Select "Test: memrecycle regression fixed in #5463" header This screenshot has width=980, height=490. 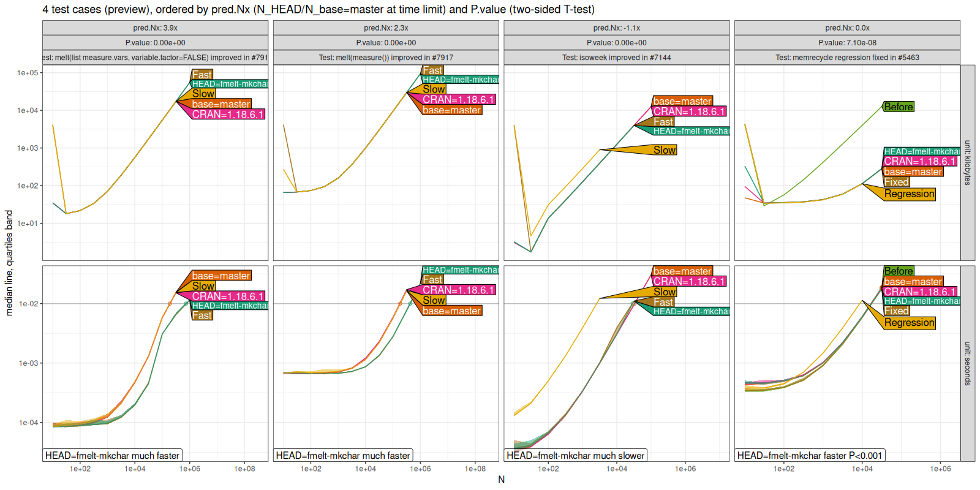[847, 58]
